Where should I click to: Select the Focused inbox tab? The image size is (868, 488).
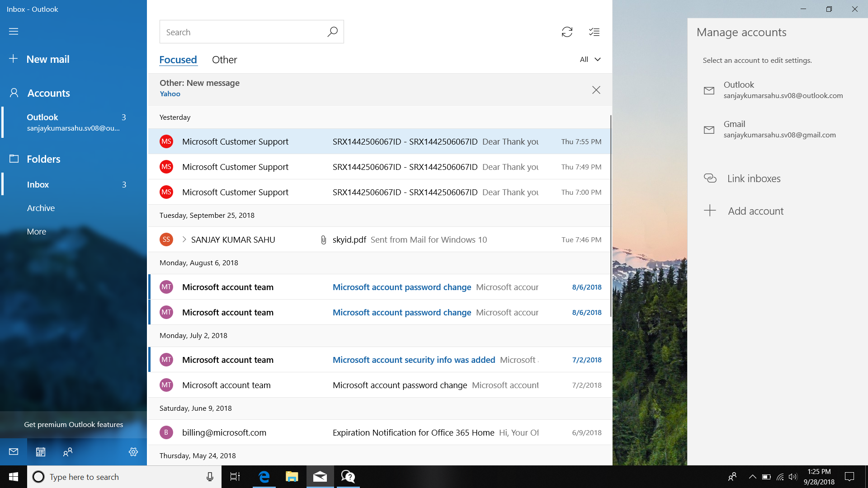pyautogui.click(x=178, y=60)
